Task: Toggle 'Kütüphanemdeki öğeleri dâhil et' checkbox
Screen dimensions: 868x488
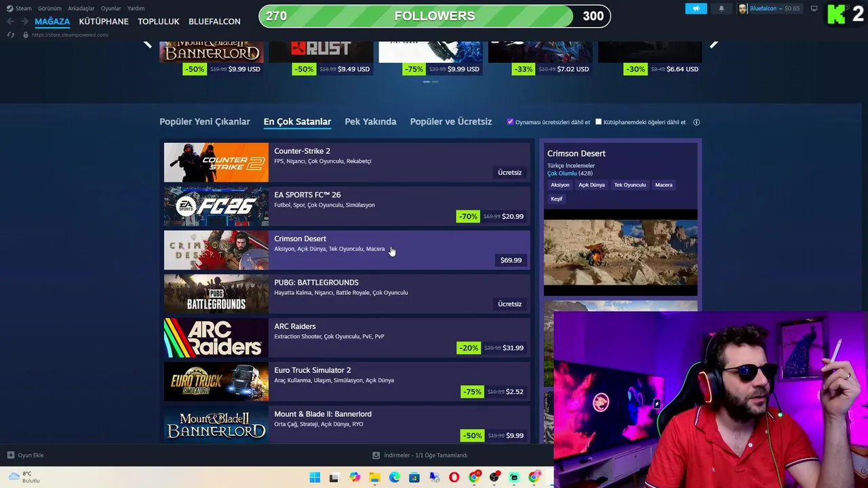Action: pos(598,122)
